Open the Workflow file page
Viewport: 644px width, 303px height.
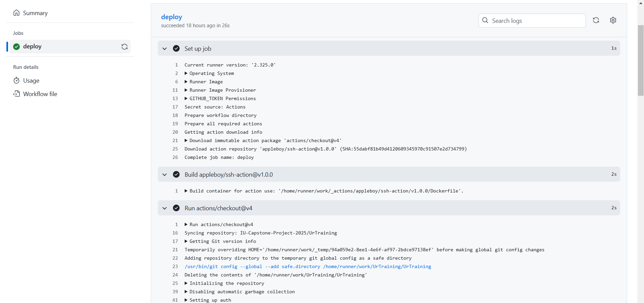point(40,94)
